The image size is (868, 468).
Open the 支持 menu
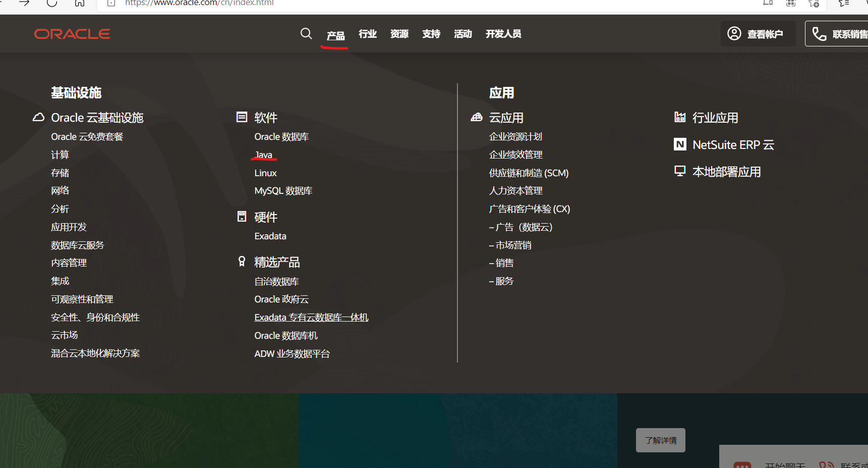coord(431,34)
